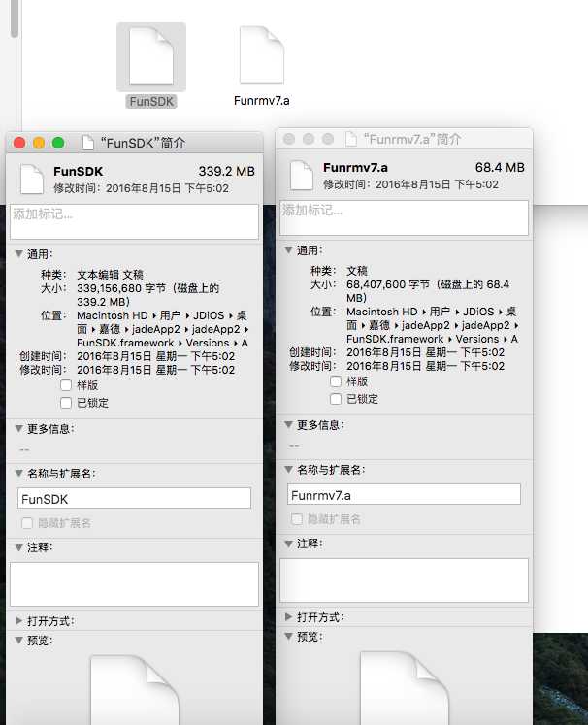Screen dimensions: 588x725
Task: Click the "FunSDK"简介 window title text
Action: pos(144,143)
